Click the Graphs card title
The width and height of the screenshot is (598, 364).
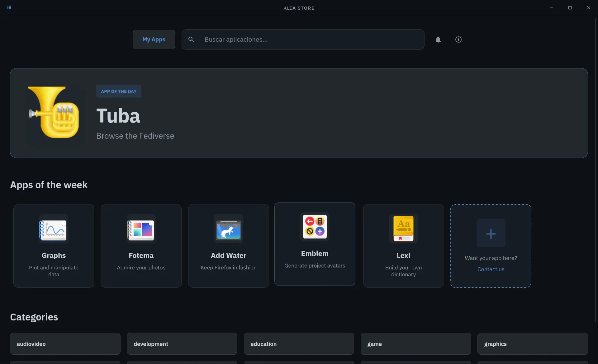pos(54,255)
